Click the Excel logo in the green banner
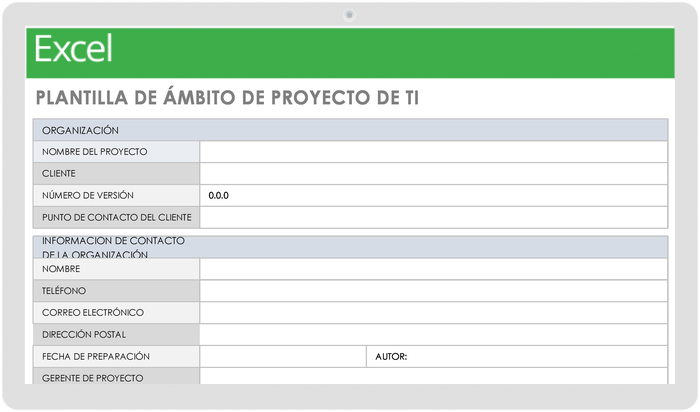Image resolution: width=700 pixels, height=412 pixels. 74,49
